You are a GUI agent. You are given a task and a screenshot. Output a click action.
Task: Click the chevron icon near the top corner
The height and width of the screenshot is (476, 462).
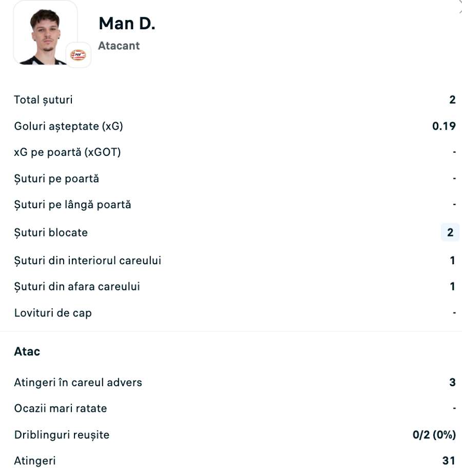[458, 8]
